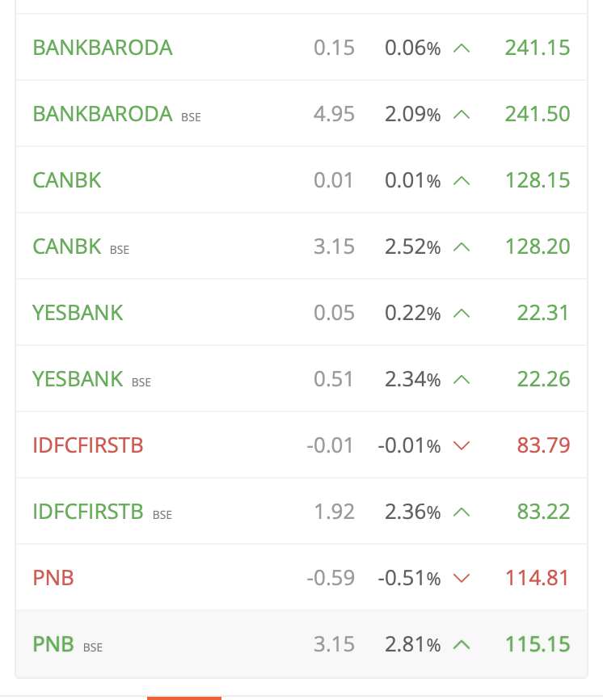Click up arrow next to 0.06%
The width and height of the screenshot is (603, 700).
[x=462, y=48]
